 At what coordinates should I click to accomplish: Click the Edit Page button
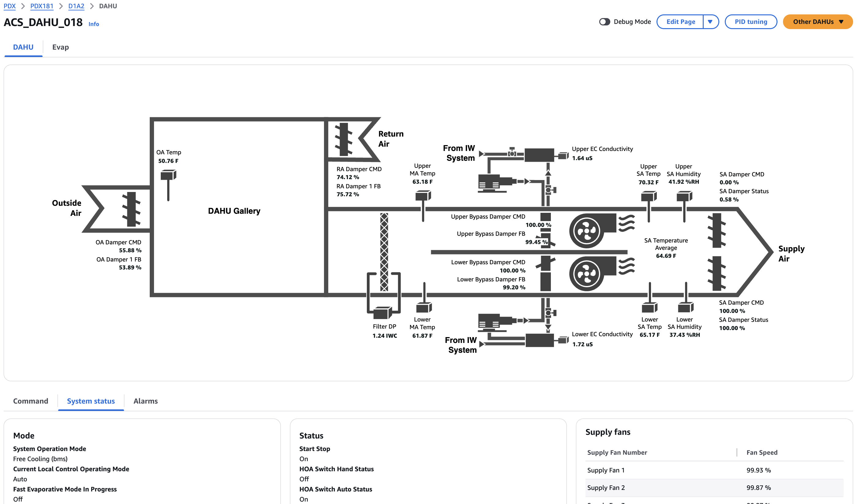(x=680, y=22)
